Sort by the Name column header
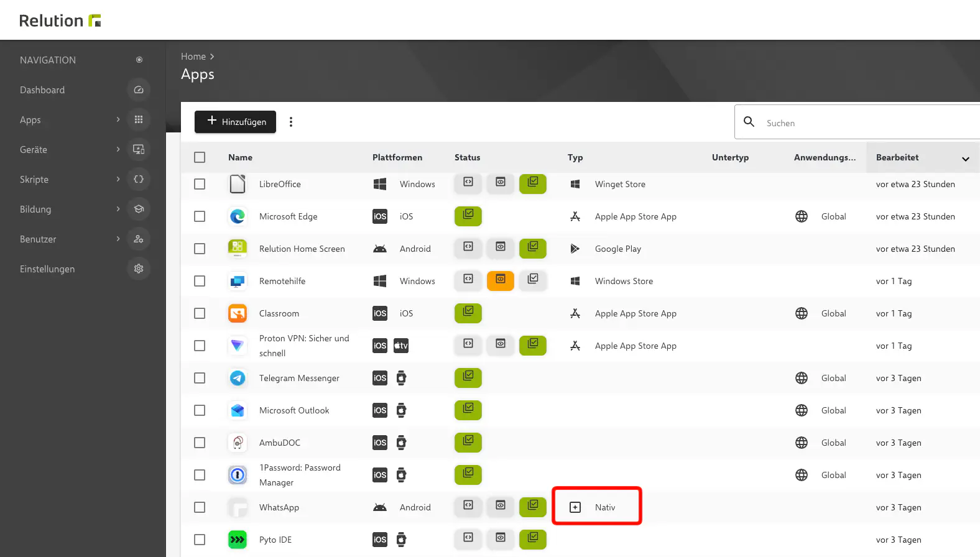 240,157
